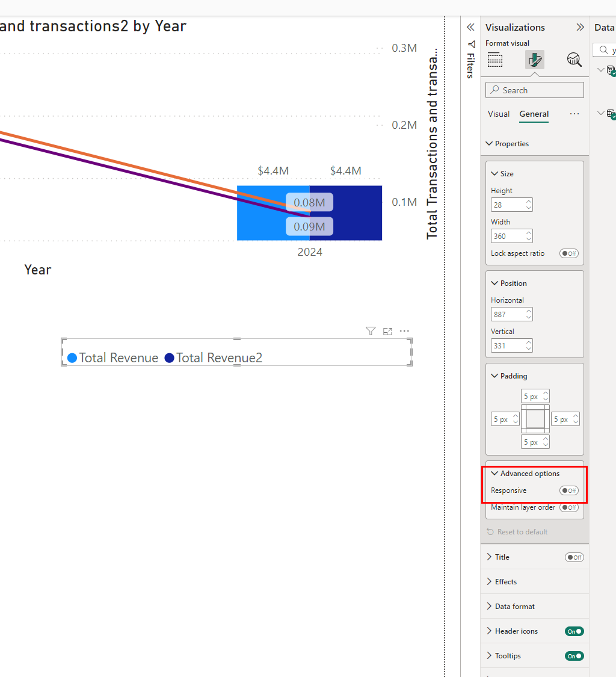Click Reset to default
This screenshot has width=616, height=677.
tap(522, 531)
